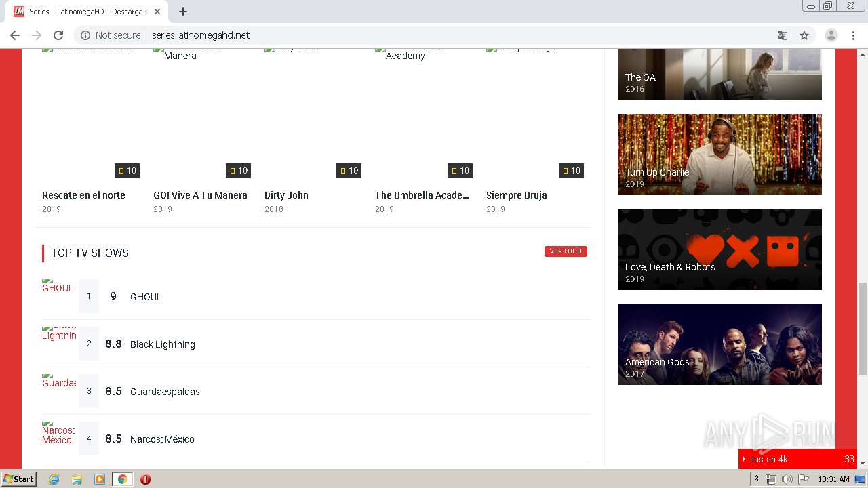Click the TOP TV SHOWS heading
Screen dimensions: 868x488
pyautogui.click(x=90, y=253)
